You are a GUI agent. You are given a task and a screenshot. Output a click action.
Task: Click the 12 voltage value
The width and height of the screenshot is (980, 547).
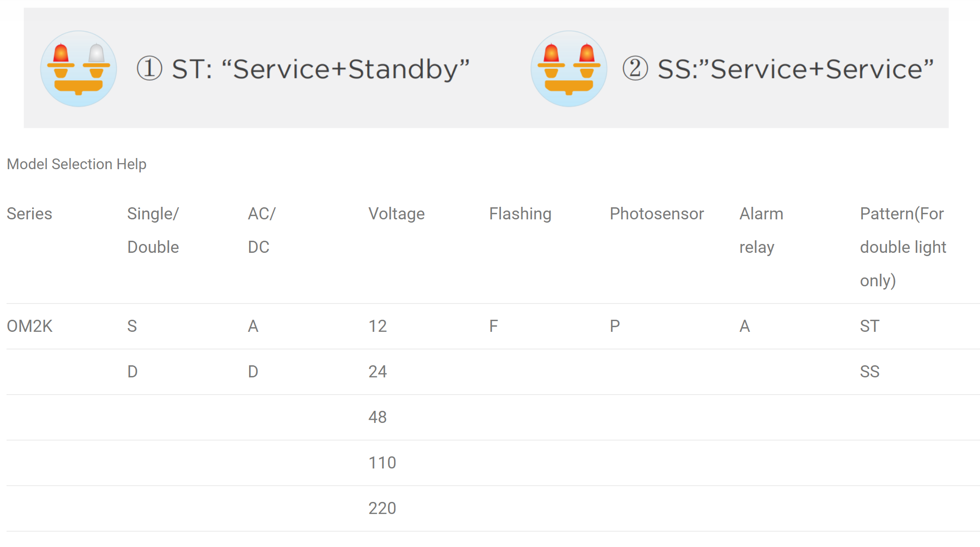377,326
